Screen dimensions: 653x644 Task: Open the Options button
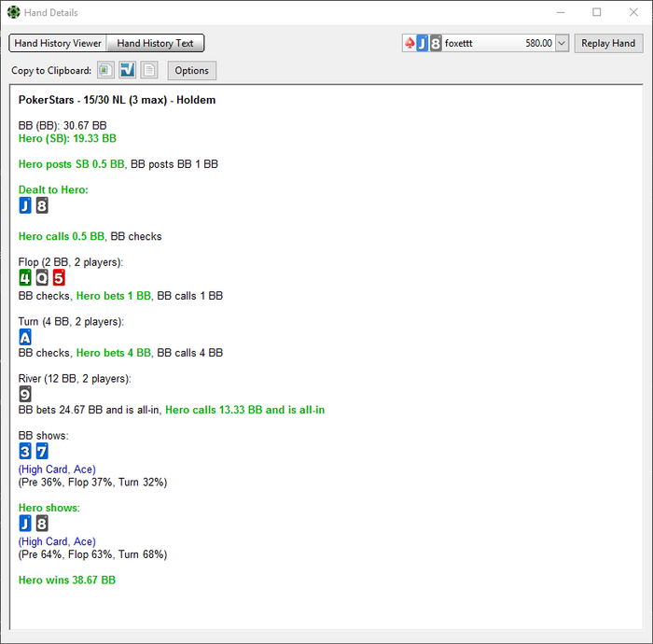coord(191,70)
